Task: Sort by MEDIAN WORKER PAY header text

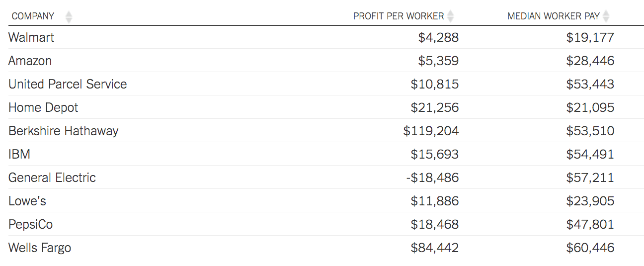Action: [x=554, y=16]
